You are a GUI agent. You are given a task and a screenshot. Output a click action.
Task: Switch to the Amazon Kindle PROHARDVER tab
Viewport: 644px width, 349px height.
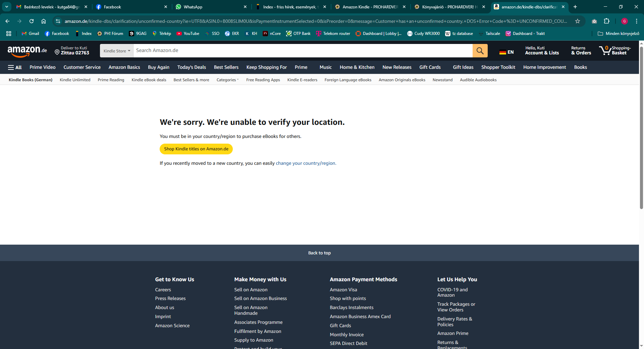[x=370, y=7]
